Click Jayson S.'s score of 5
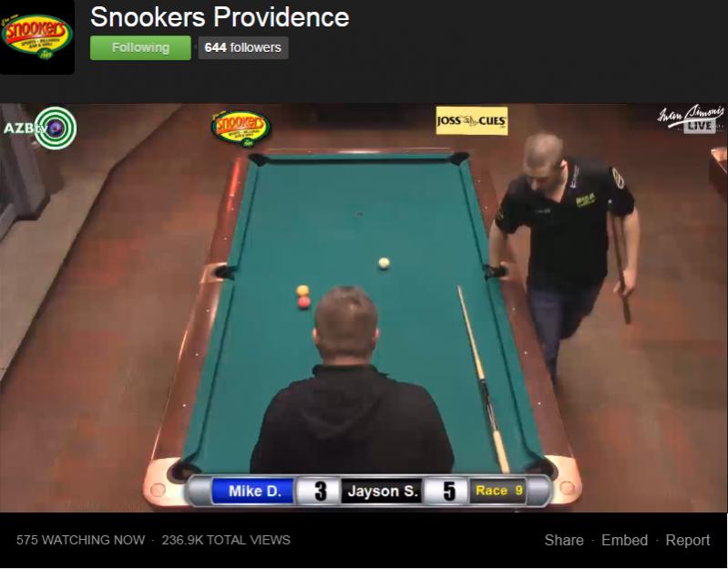Image resolution: width=728 pixels, height=569 pixels. point(448,491)
